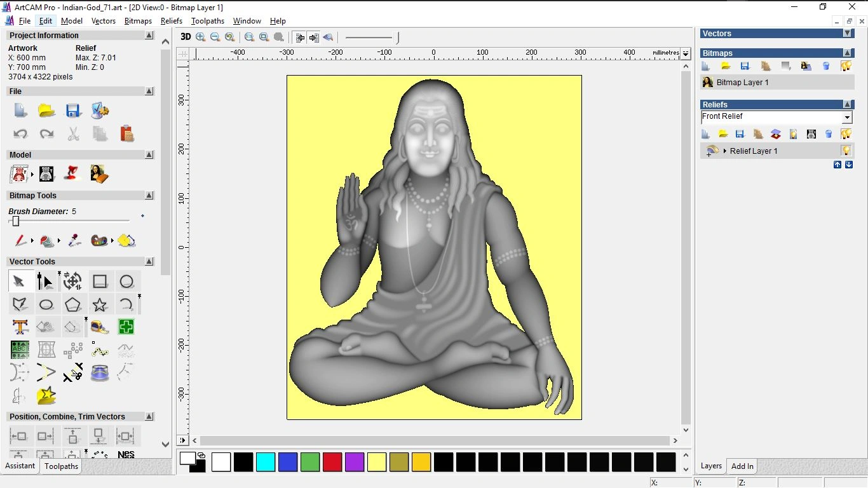The image size is (868, 488).
Task: Toggle all bitmap layers visibility bulbs
Action: [846, 65]
